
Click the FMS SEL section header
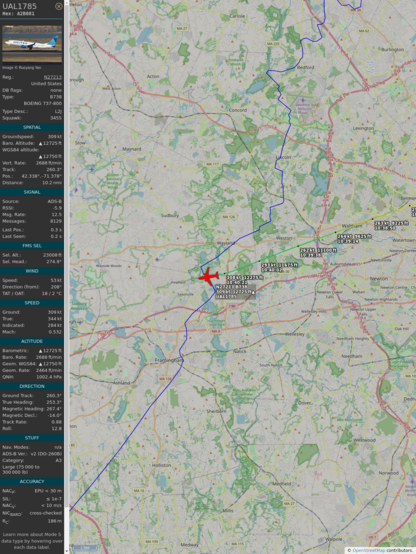point(32,246)
